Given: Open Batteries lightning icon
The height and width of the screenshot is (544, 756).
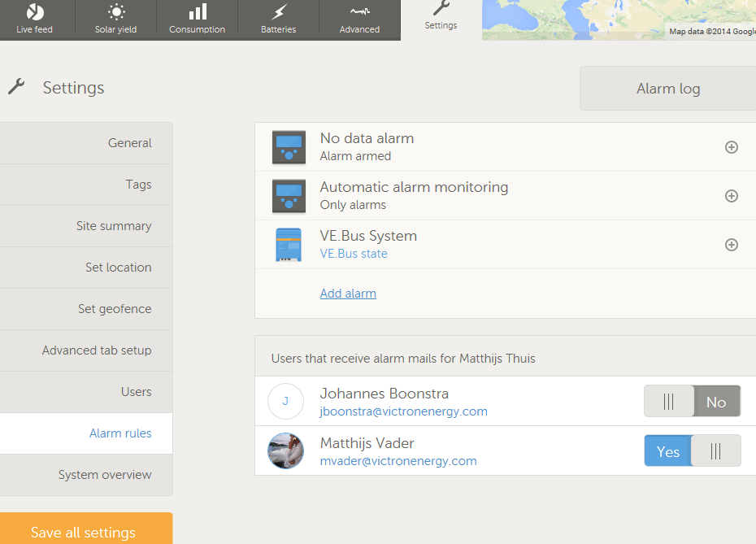Looking at the screenshot, I should [x=279, y=12].
